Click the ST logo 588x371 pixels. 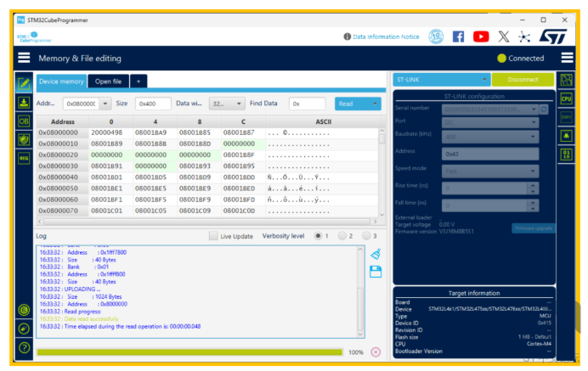553,37
